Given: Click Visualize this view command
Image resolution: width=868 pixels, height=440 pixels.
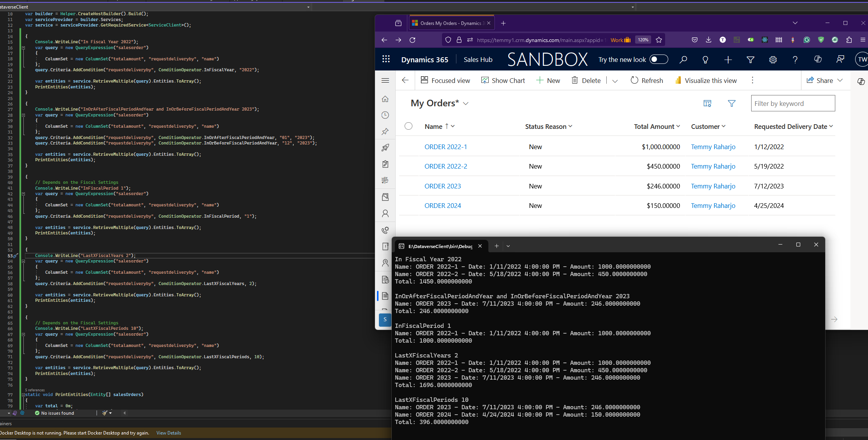Looking at the screenshot, I should coord(706,80).
